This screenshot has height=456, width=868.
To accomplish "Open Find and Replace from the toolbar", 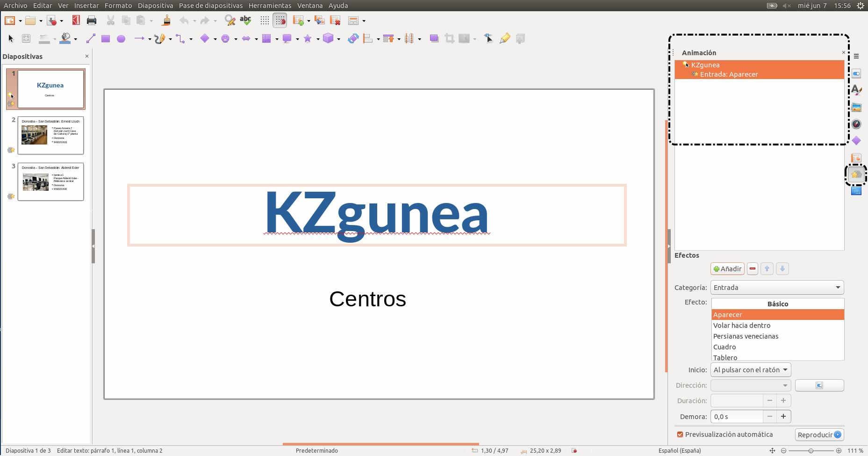I will [x=230, y=20].
